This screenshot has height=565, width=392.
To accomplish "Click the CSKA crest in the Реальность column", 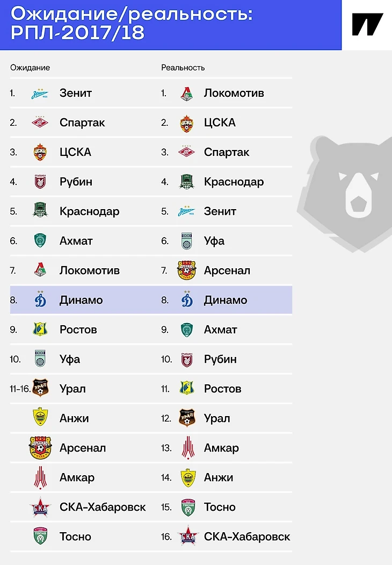I will coord(186,123).
